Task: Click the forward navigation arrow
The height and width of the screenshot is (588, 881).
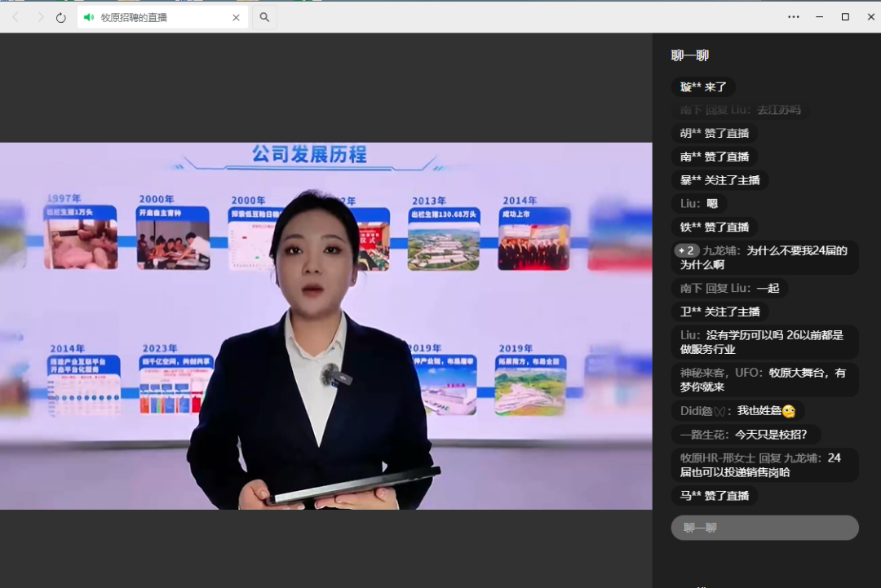Action: [x=40, y=17]
